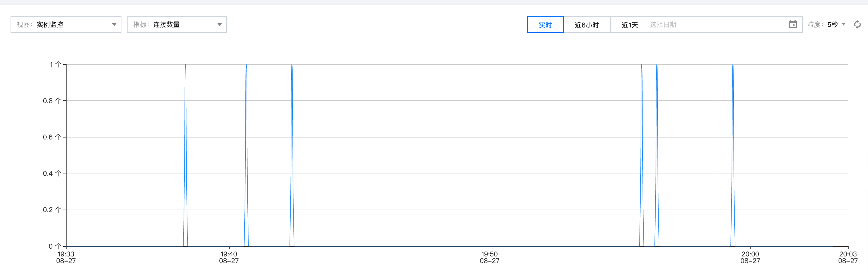The height and width of the screenshot is (280, 868).
Task: Click the third spike's peak on the chart
Action: pyautogui.click(x=292, y=65)
